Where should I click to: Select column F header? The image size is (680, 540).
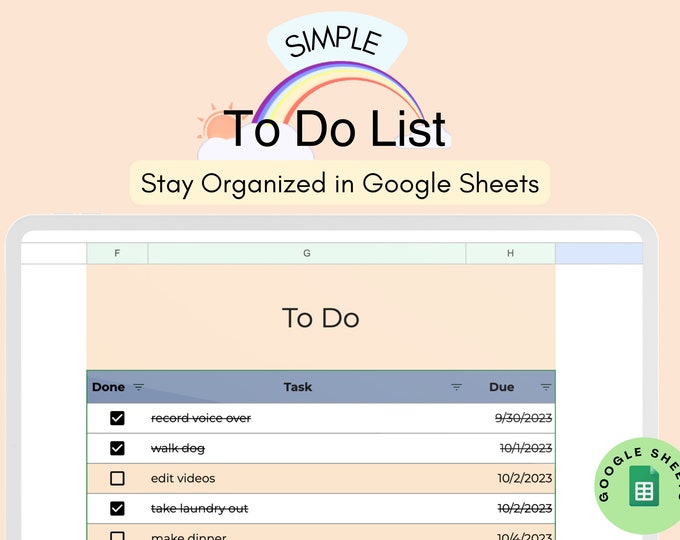pyautogui.click(x=117, y=253)
